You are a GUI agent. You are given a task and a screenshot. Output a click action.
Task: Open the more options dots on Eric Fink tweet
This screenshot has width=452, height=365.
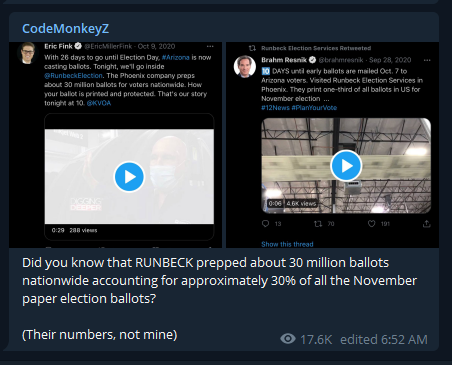210,46
